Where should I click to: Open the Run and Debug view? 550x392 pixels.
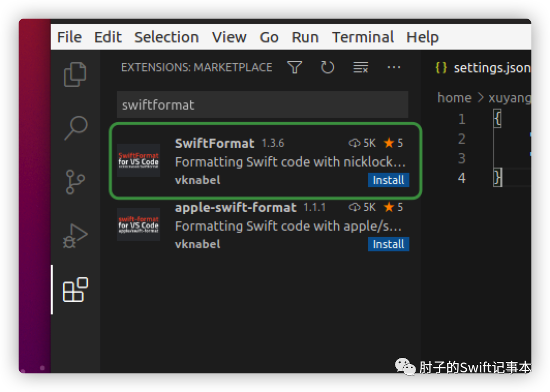[x=75, y=235]
